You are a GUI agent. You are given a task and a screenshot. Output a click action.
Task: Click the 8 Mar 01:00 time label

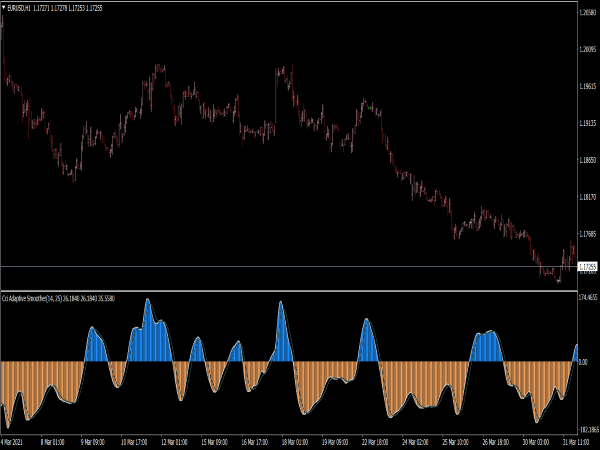(x=53, y=442)
